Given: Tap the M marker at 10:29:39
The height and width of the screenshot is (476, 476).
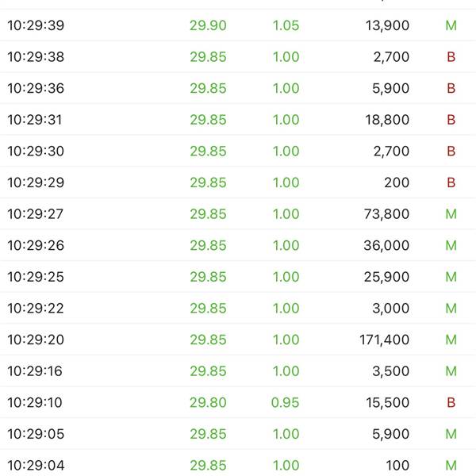Looking at the screenshot, I should pos(451,25).
